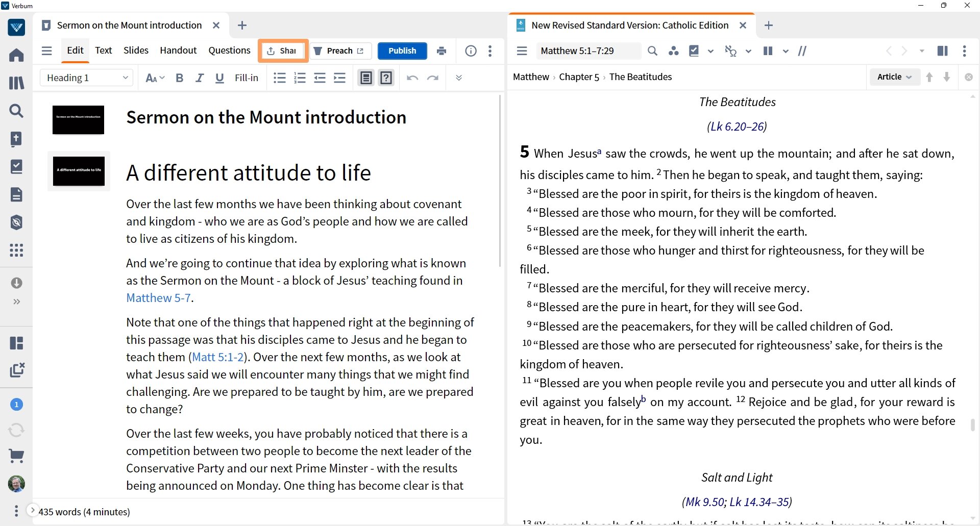Open the sermon panel hamburger menu
980x526 pixels.
coord(47,51)
